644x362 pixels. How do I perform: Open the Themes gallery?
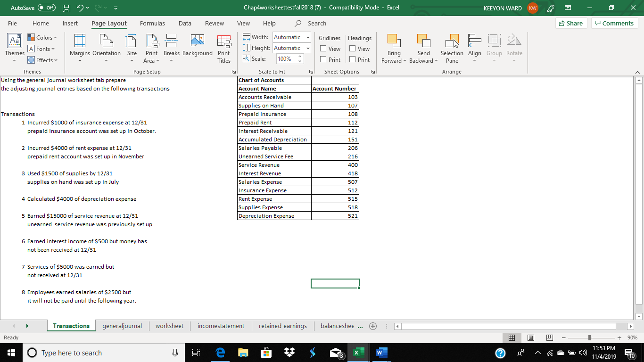coord(15,49)
